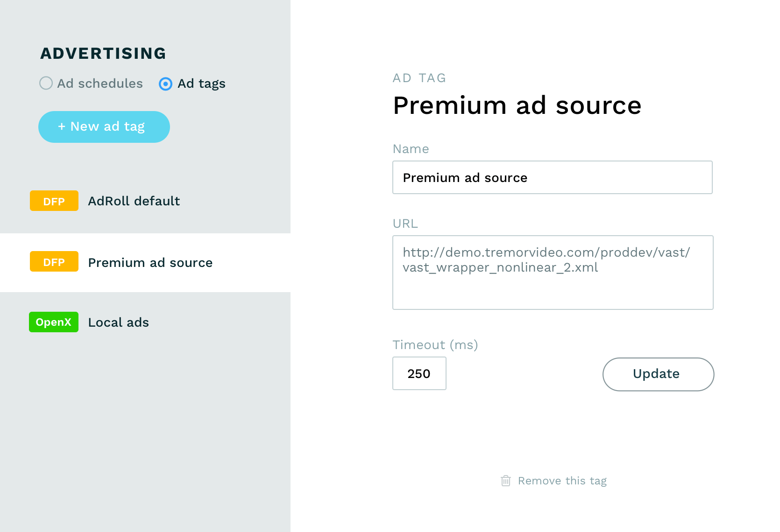
Task: Click the ADVERTISING section heading
Action: (x=103, y=53)
